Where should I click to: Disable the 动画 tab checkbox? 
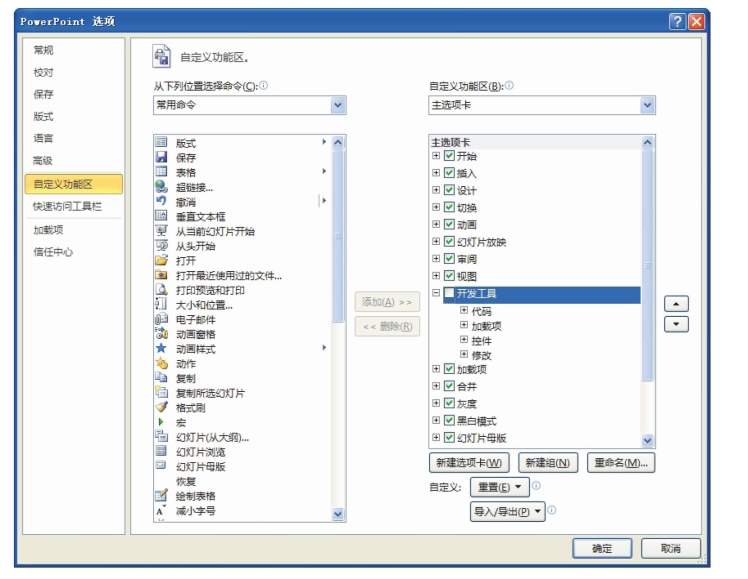449,224
